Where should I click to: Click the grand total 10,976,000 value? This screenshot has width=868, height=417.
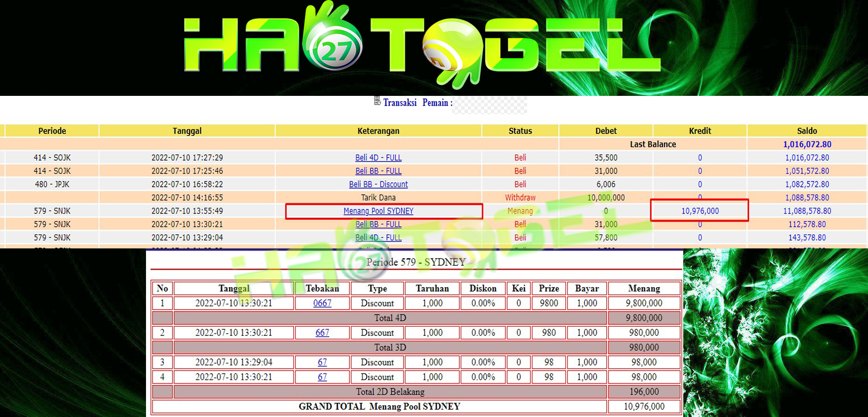click(x=644, y=407)
